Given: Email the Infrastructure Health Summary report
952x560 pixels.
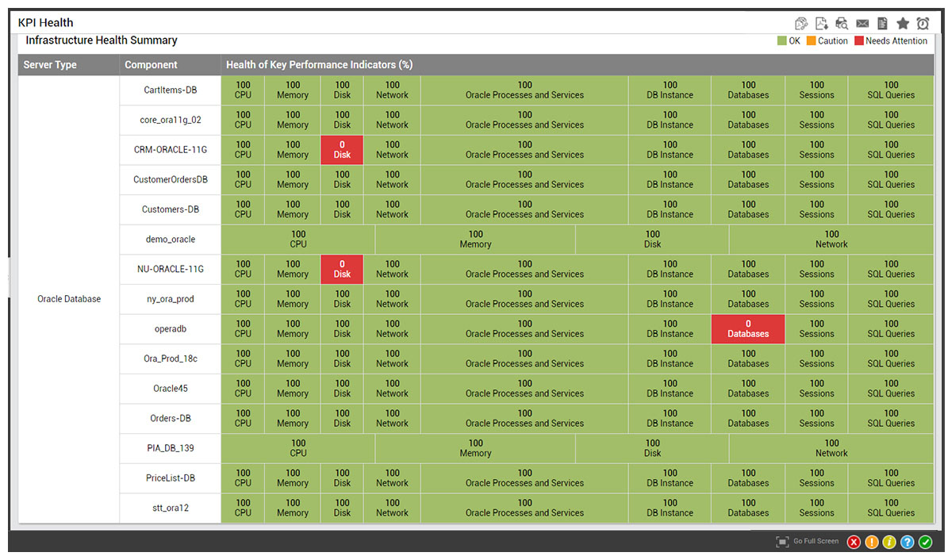Looking at the screenshot, I should click(862, 23).
